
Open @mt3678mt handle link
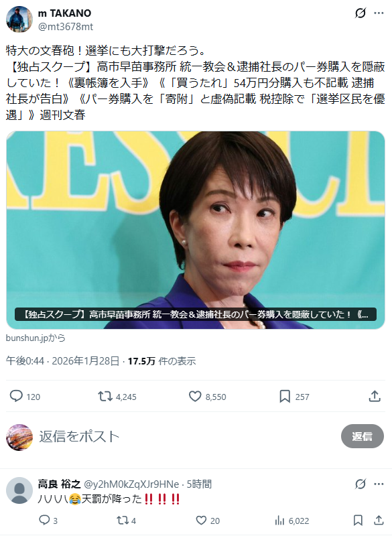coord(66,26)
